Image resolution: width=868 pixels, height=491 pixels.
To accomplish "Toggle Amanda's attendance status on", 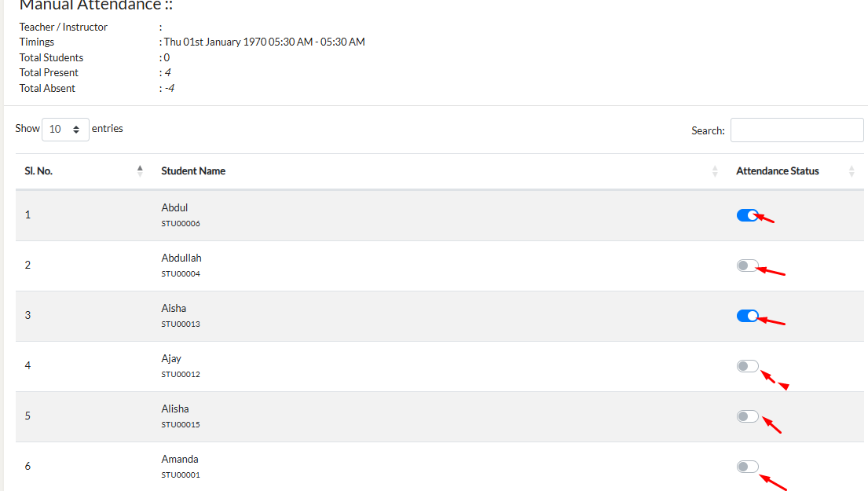I will (x=747, y=467).
